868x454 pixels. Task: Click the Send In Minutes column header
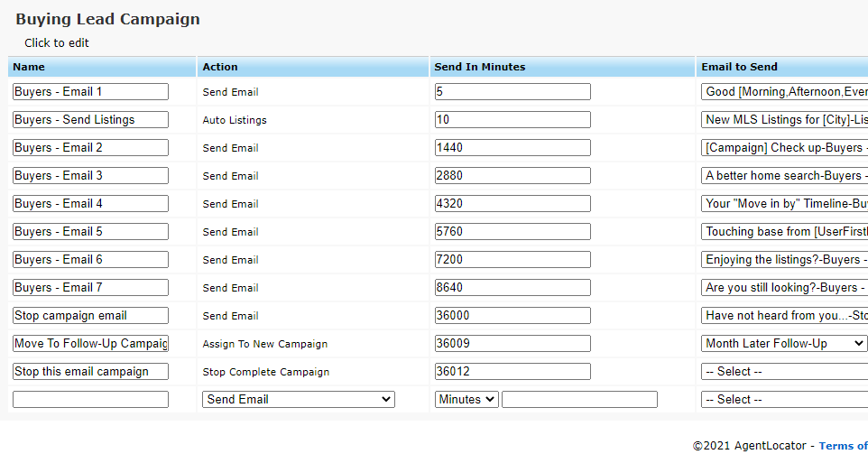tap(480, 67)
